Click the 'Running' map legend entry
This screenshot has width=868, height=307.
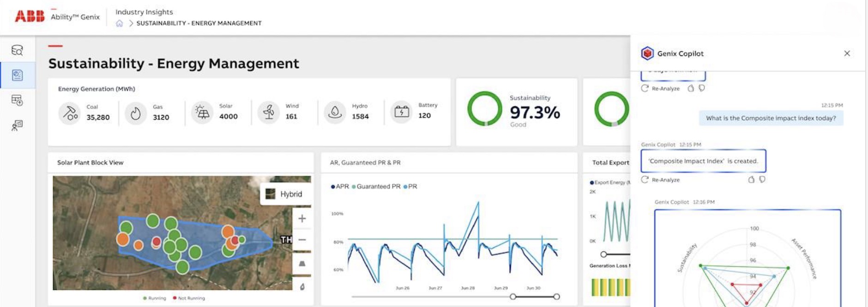155,298
